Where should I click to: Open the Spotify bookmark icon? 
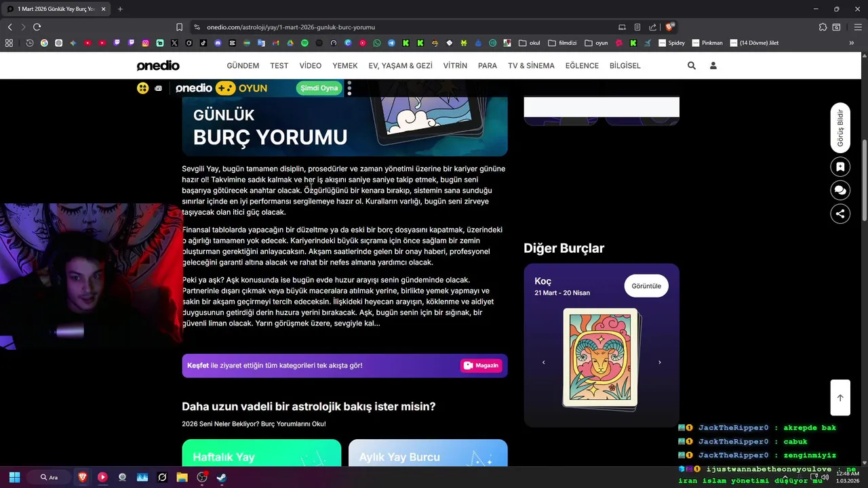[304, 43]
